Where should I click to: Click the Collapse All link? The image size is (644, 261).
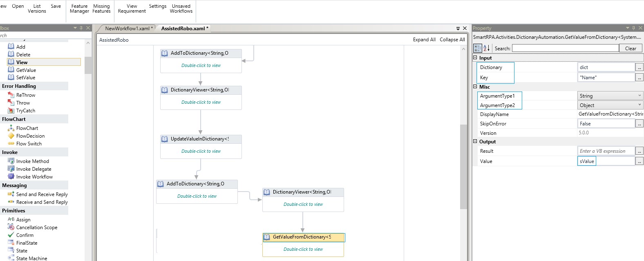point(452,40)
